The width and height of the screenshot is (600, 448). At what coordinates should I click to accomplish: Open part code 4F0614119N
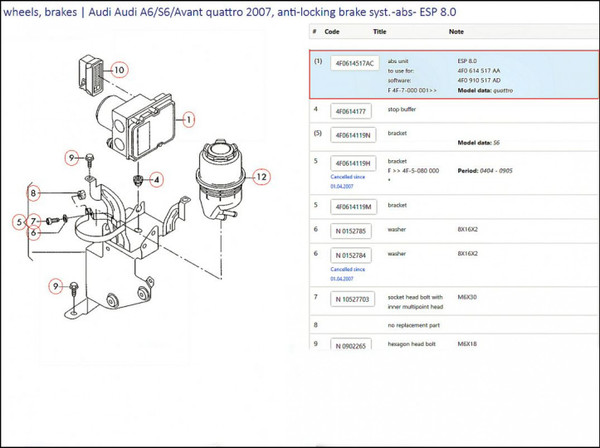[353, 135]
